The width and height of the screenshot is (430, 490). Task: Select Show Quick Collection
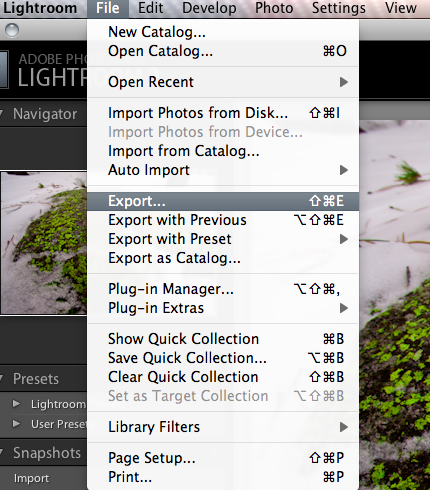tap(223, 339)
